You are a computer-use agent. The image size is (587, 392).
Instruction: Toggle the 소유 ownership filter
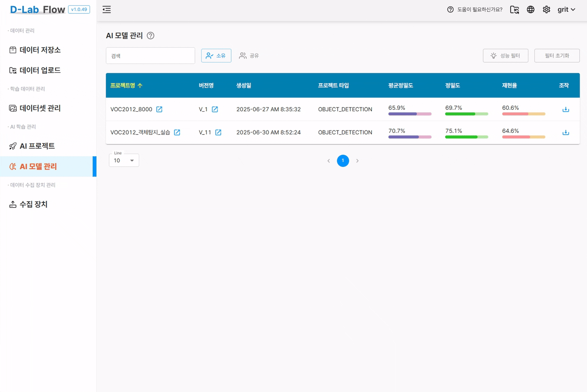(216, 56)
